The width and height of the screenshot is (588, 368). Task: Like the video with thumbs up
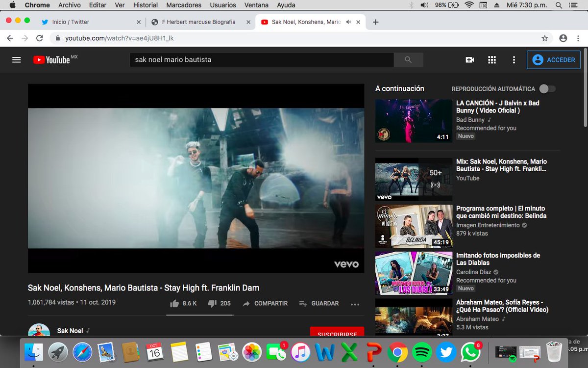pos(174,303)
